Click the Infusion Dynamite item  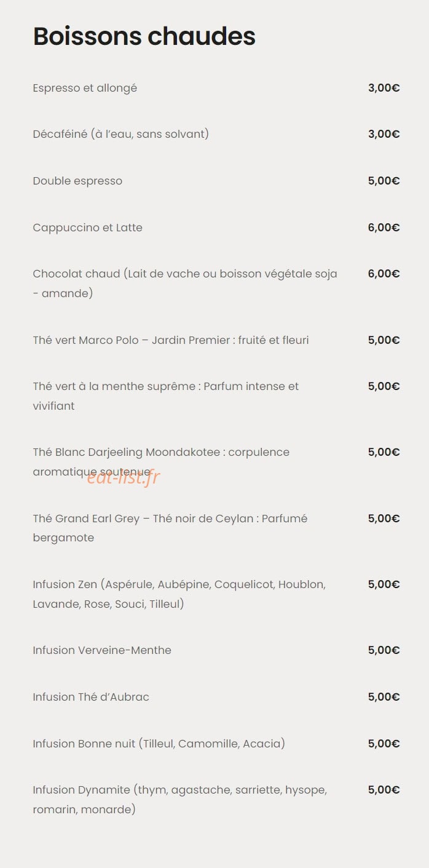pos(180,800)
